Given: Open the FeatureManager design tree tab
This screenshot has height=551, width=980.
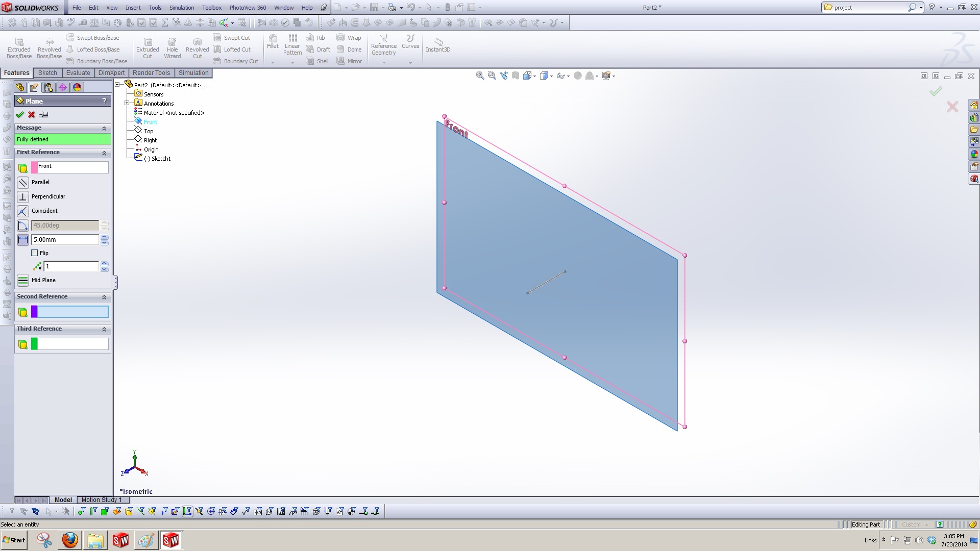Looking at the screenshot, I should [x=20, y=87].
